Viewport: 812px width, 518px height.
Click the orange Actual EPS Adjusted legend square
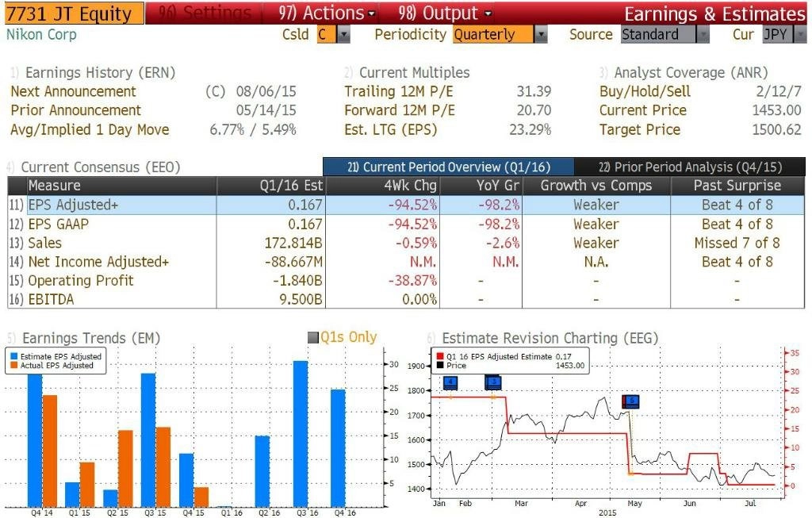(14, 365)
